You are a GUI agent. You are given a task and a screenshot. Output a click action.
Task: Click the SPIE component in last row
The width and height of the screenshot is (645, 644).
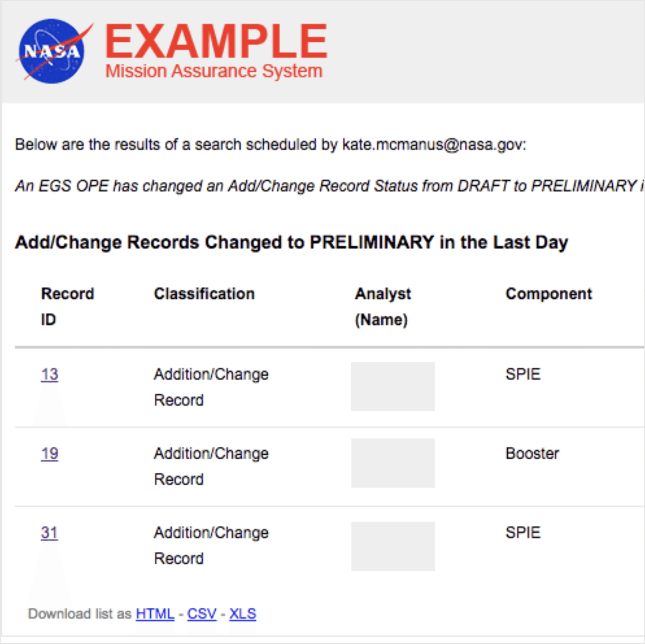click(523, 533)
